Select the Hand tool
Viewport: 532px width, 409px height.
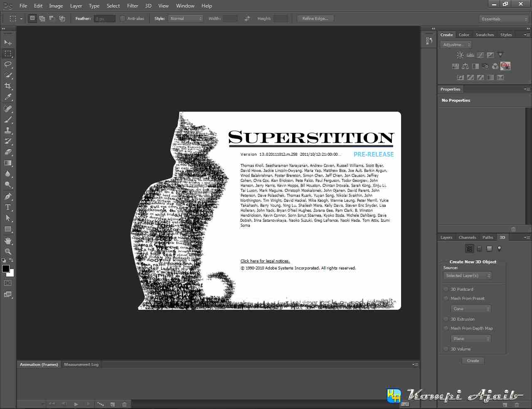tap(8, 241)
